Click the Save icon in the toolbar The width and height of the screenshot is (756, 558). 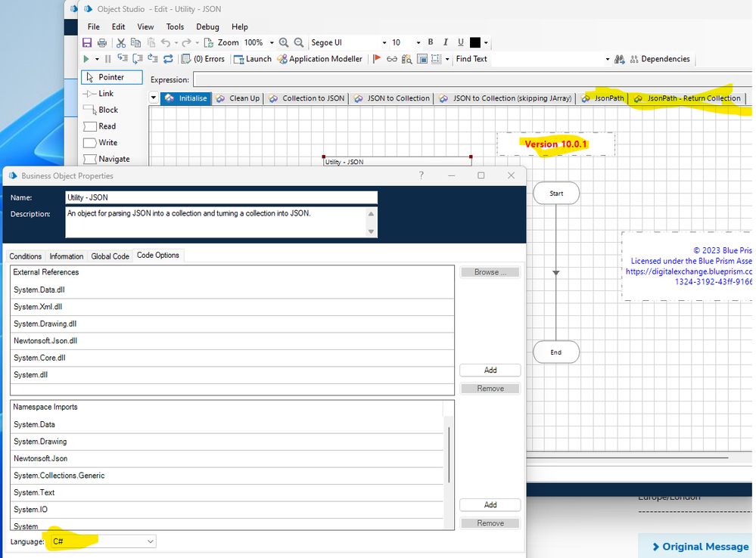[x=87, y=43]
